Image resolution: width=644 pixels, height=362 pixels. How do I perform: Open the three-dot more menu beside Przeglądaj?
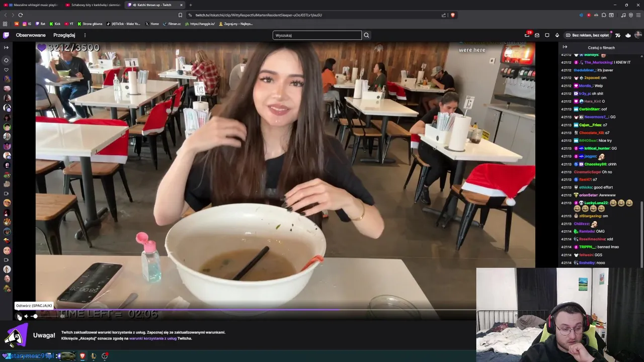pos(85,35)
